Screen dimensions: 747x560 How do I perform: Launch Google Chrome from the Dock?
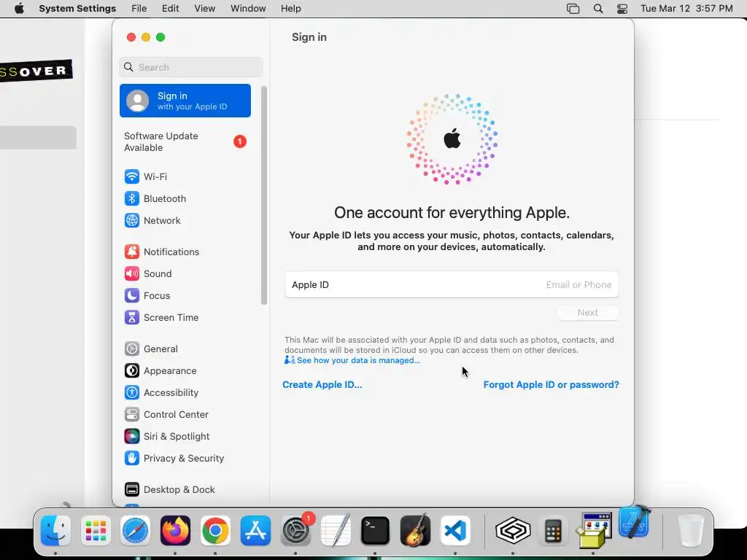coord(215,531)
